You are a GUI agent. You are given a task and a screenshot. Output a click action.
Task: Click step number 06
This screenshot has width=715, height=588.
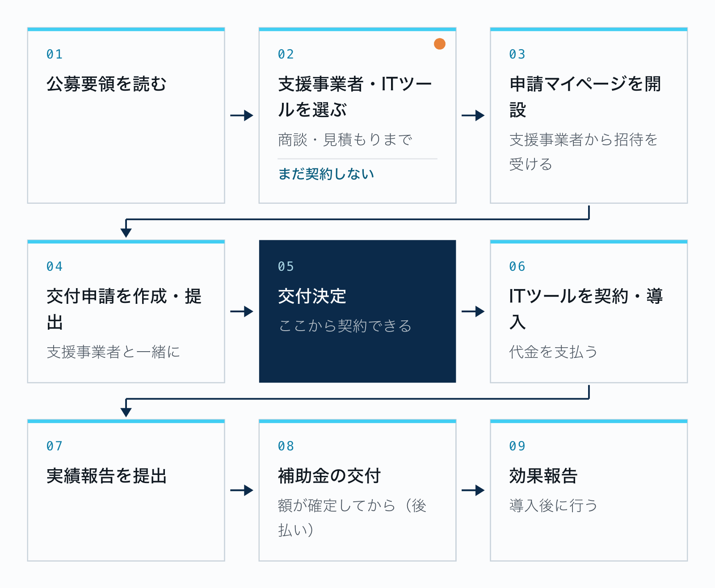tap(517, 266)
